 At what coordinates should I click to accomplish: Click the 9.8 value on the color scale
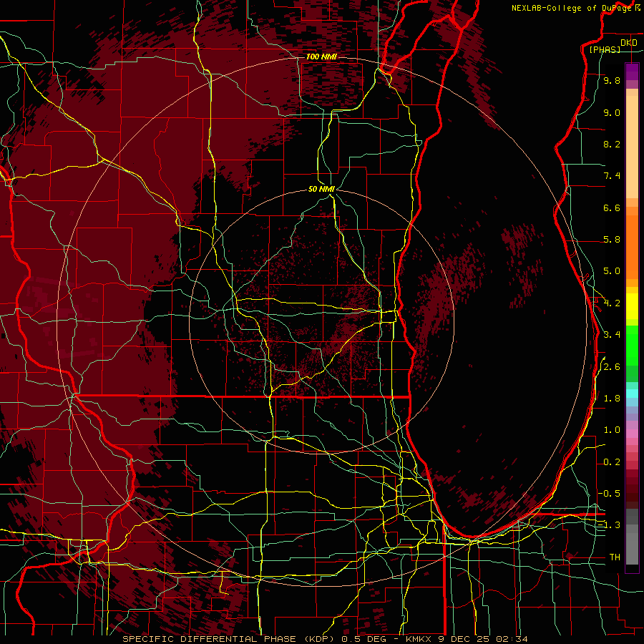coord(612,80)
